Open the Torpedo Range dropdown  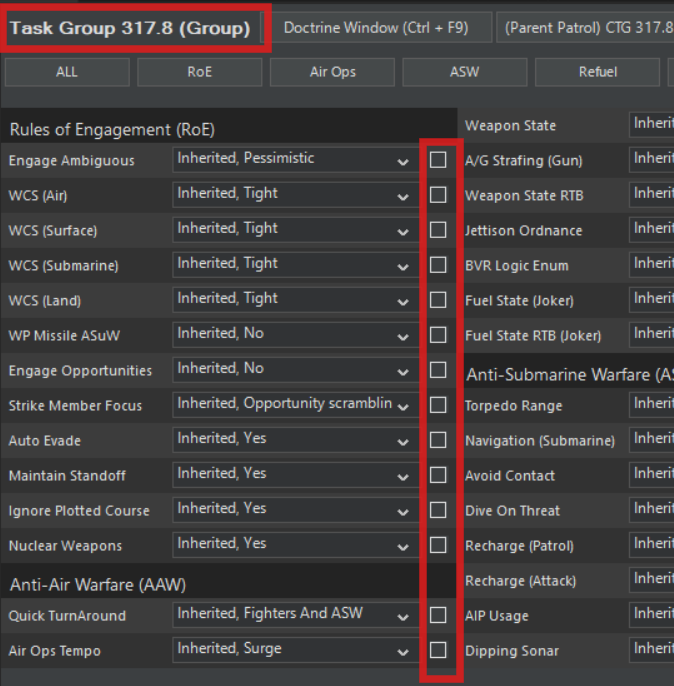(x=652, y=405)
